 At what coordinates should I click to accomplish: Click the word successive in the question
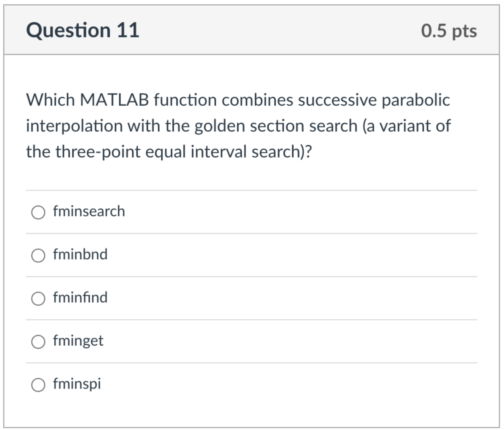(x=337, y=100)
